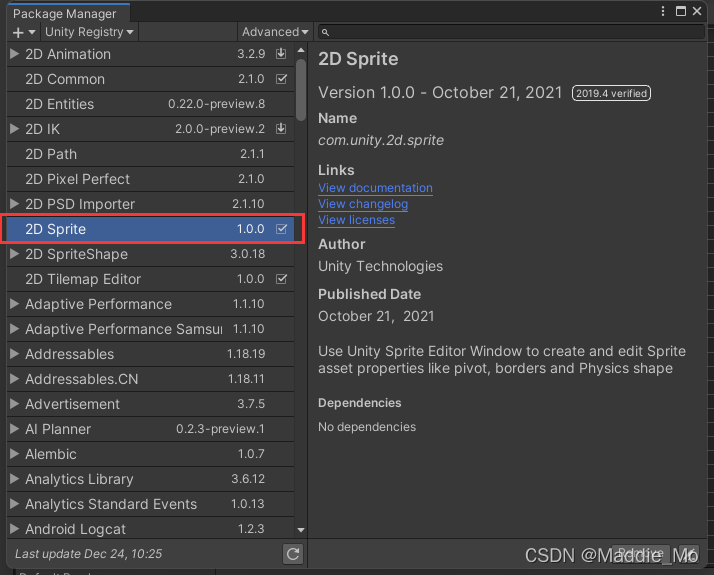Click the installed checkmark beside 2D Tilemap Editor
The height and width of the screenshot is (575, 714).
click(281, 279)
